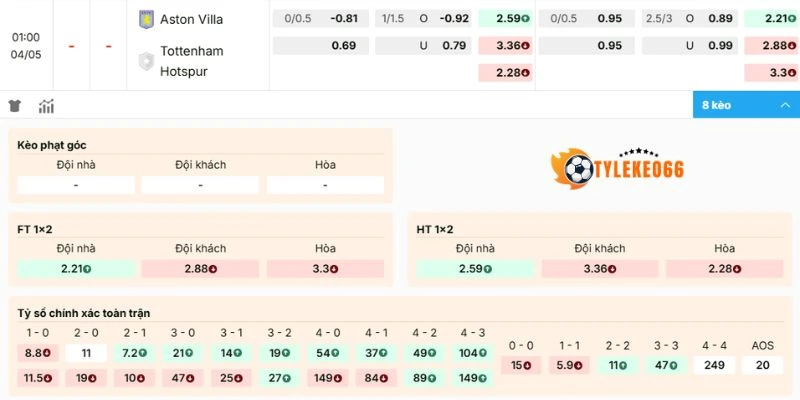Click the shirt lineup icon

[x=14, y=105]
